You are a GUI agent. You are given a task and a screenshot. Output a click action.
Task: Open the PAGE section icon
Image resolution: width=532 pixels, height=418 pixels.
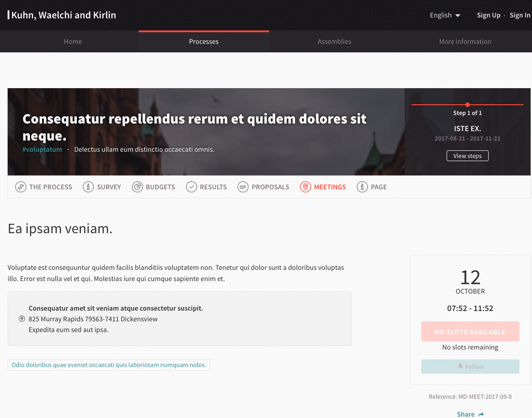click(x=362, y=187)
